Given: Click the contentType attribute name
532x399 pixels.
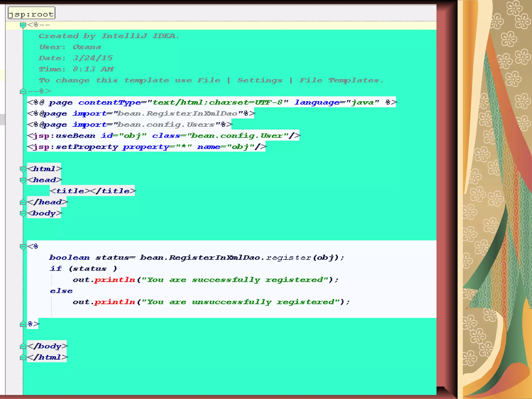Looking at the screenshot, I should 109,102.
